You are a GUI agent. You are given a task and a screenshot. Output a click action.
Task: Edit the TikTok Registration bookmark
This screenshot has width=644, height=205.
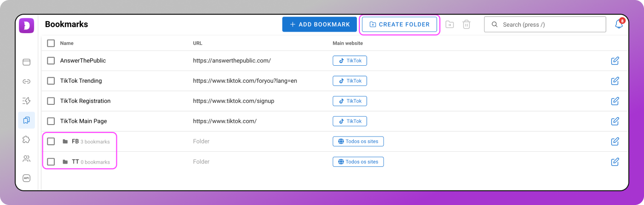615,101
